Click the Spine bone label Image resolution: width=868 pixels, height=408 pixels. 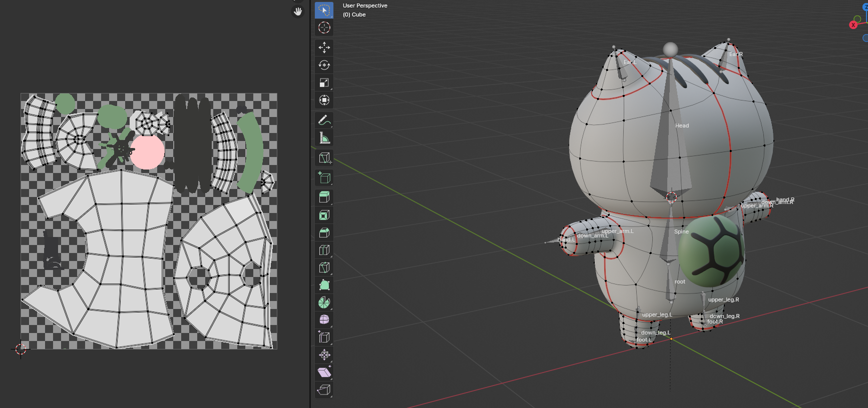click(681, 231)
